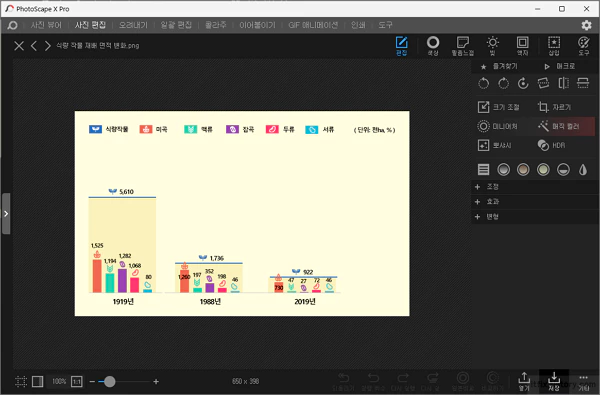The height and width of the screenshot is (395, 600).
Task: Toggle the split view panel icon
Action: (x=38, y=381)
